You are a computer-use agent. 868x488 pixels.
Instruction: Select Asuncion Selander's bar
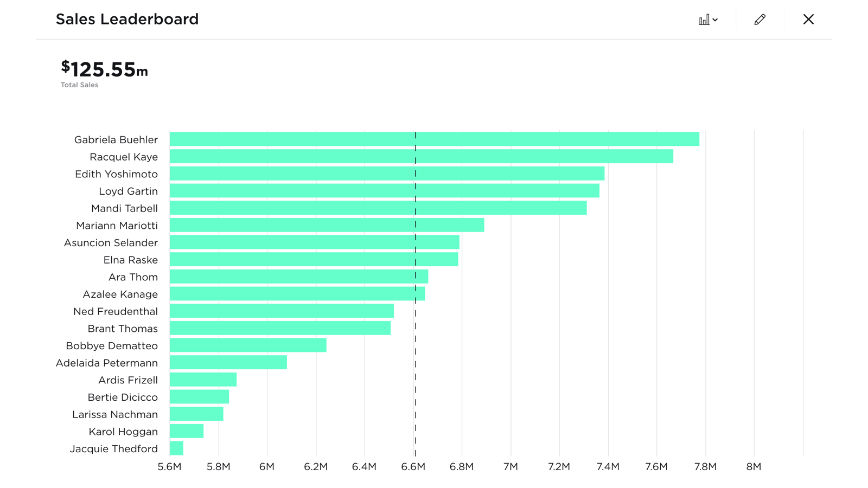click(315, 242)
